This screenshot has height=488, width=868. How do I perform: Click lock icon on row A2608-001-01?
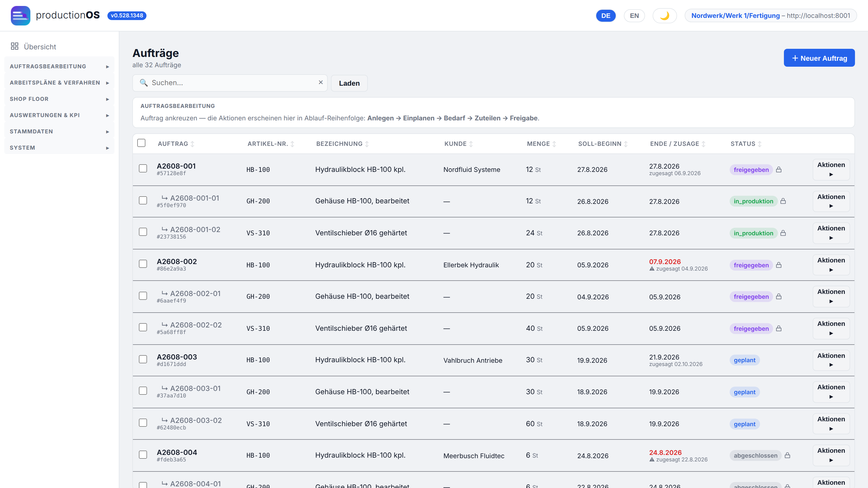pyautogui.click(x=783, y=201)
